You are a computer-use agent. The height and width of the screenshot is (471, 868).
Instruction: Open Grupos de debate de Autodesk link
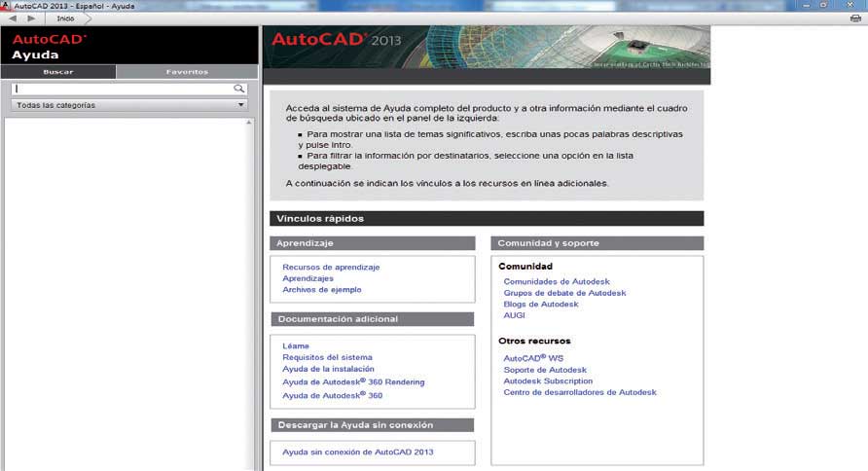[x=564, y=293]
